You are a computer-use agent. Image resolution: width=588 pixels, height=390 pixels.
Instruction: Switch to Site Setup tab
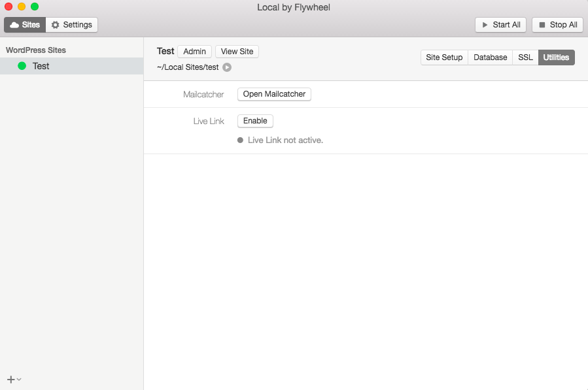click(x=444, y=57)
